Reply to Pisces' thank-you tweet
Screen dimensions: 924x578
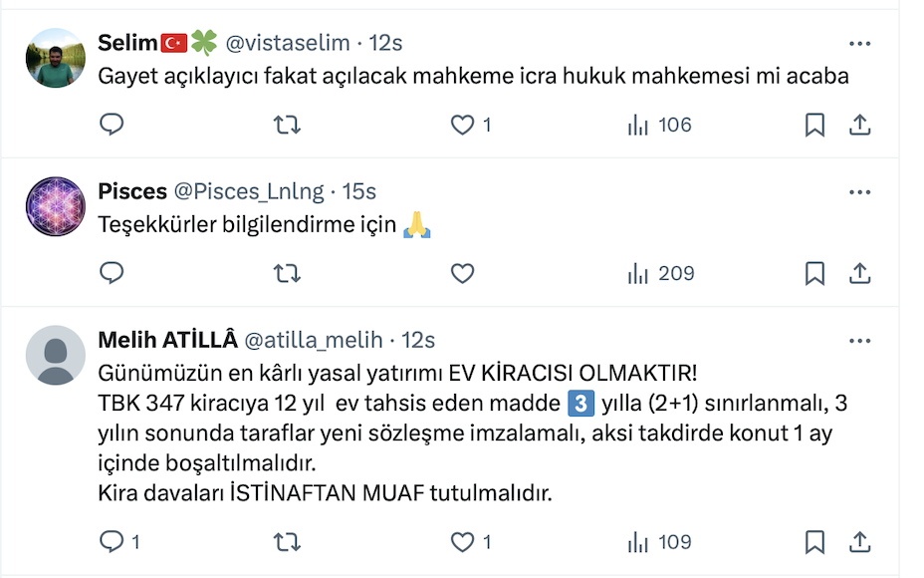click(113, 273)
